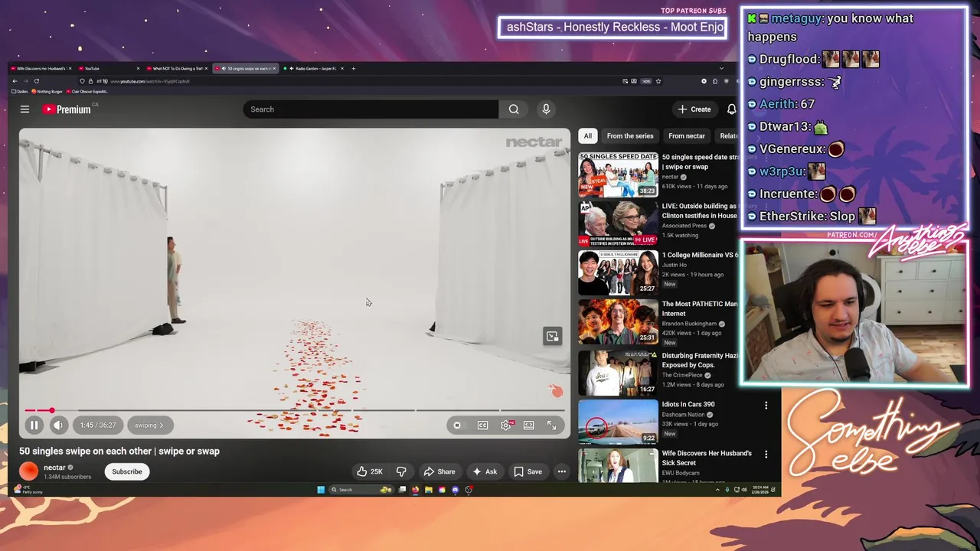Open the nectar channel avatar
Viewport: 980px width, 551px height.
point(28,471)
